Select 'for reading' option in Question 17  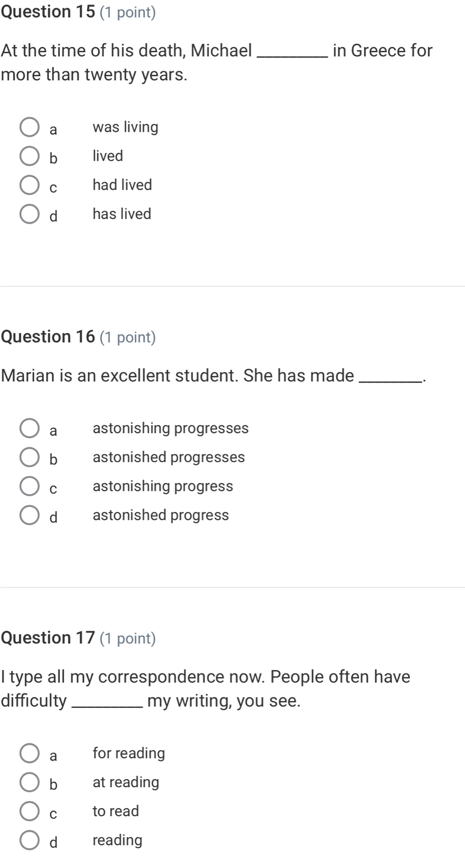30,754
